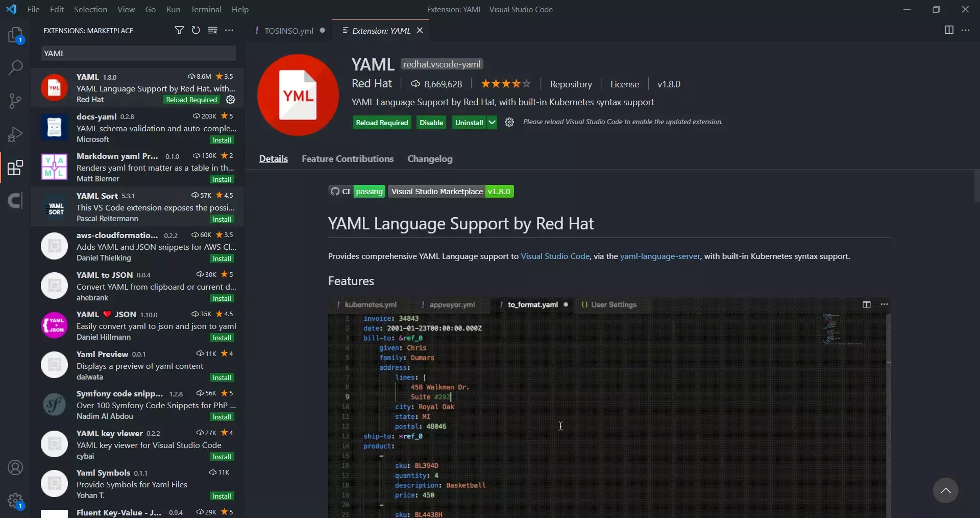
Task: Click Reload Required in the YAML list item
Action: 191,100
